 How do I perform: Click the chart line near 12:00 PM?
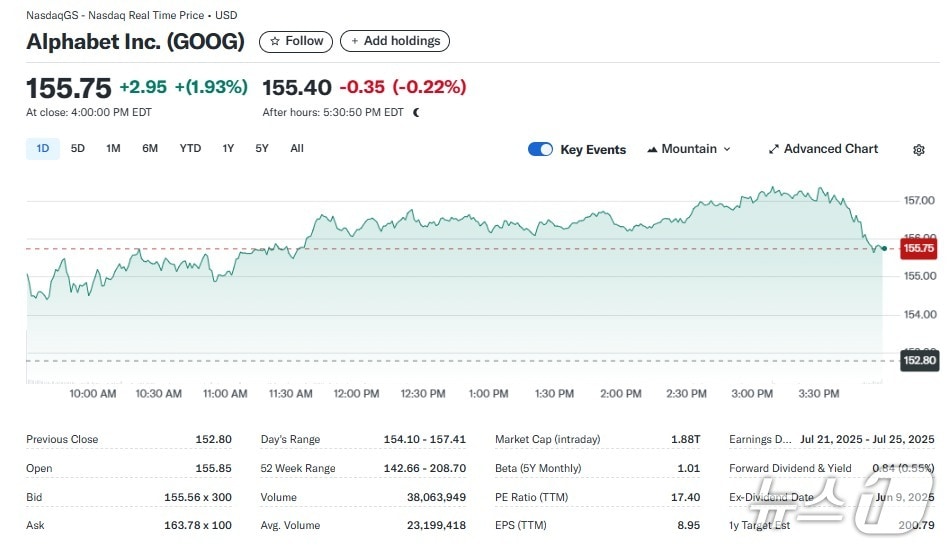356,221
